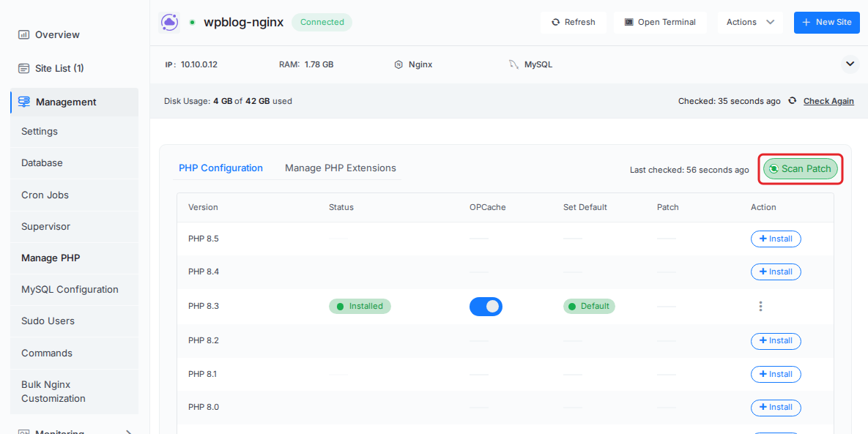868x434 pixels.
Task: Click the Last checked 56 seconds ago text
Action: [689, 170]
